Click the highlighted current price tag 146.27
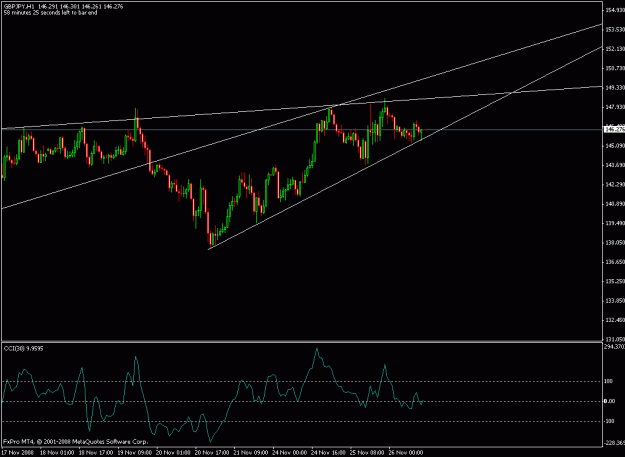The image size is (625, 457). [x=614, y=129]
